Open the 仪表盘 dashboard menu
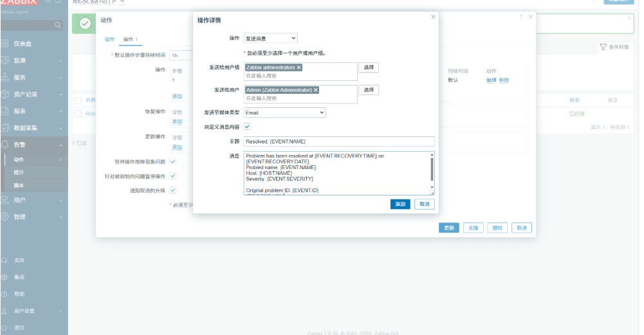644x335 pixels. pyautogui.click(x=23, y=44)
